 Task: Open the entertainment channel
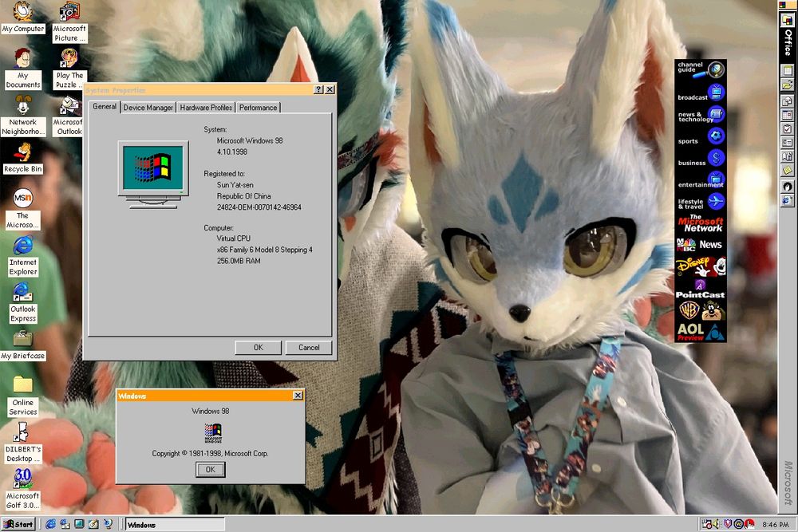point(701,181)
